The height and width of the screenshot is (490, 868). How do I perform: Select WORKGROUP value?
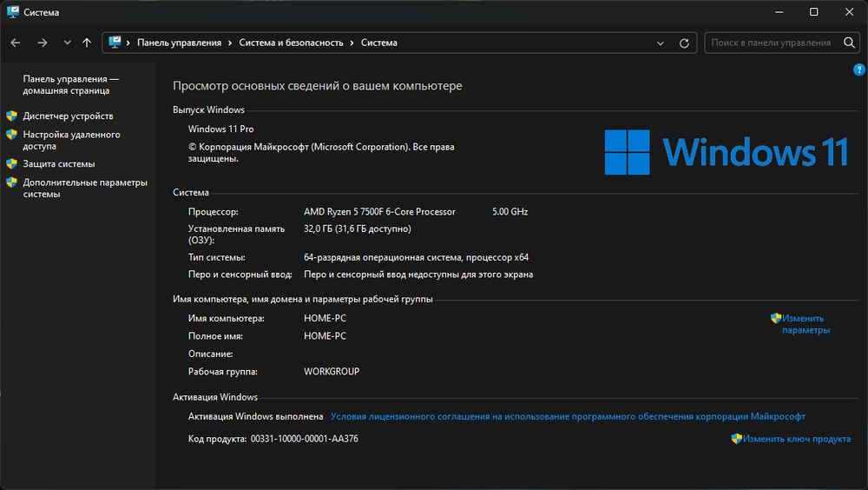[x=332, y=371]
